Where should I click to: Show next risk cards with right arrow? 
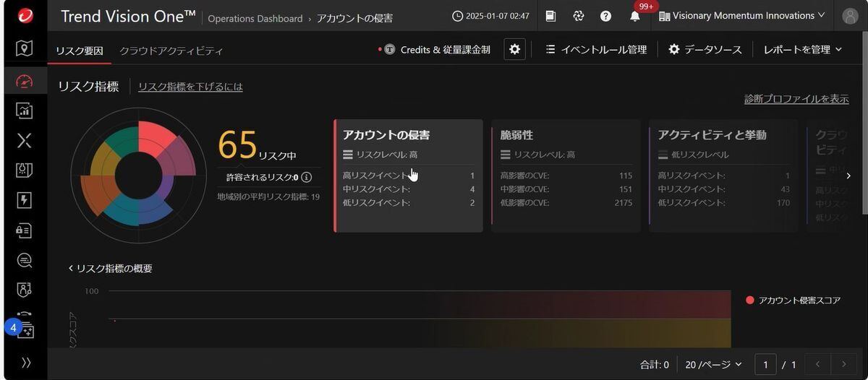848,176
